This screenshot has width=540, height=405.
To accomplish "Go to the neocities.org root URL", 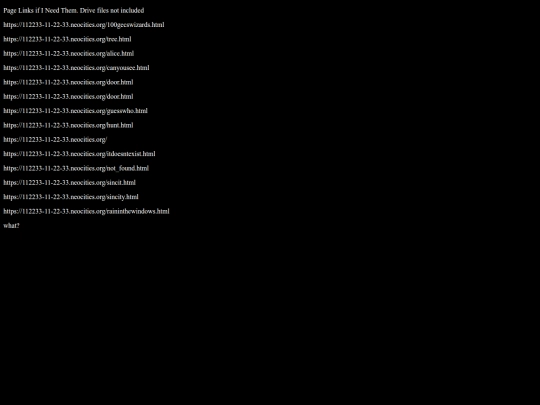I will click(55, 139).
